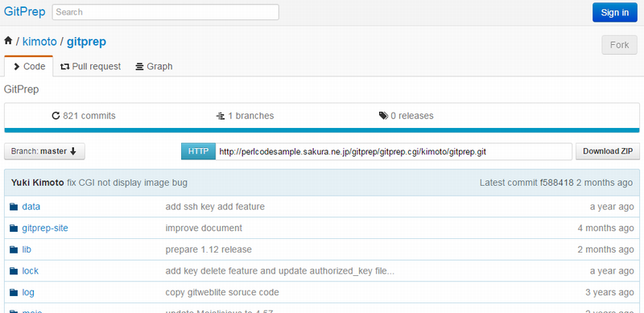
Task: Click the folder icon beside lib
Action: click(14, 249)
